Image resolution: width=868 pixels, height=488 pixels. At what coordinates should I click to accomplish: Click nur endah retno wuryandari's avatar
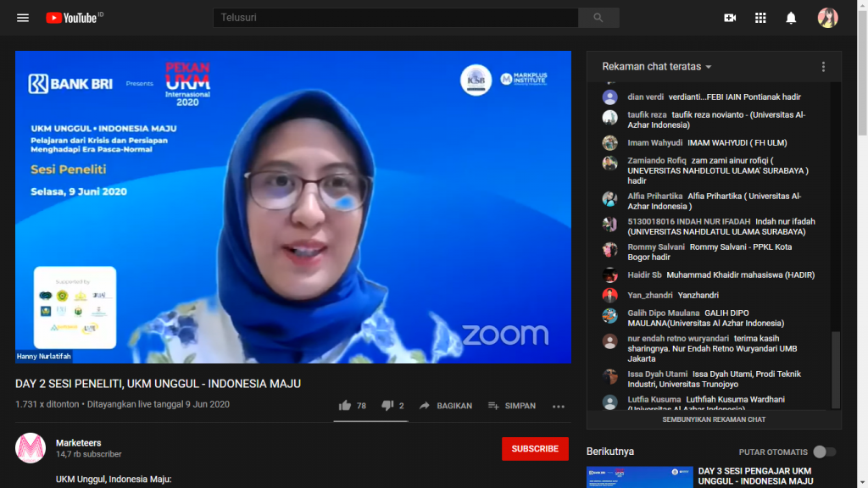pyautogui.click(x=609, y=341)
